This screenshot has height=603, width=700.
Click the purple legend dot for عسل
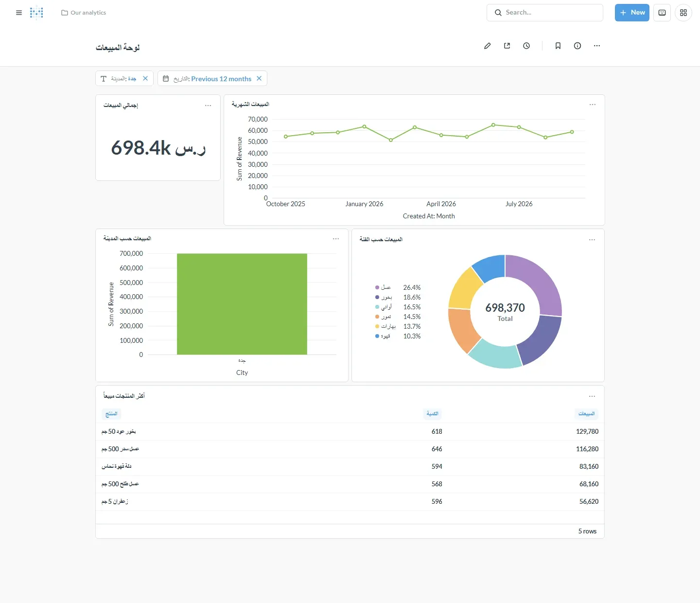377,287
